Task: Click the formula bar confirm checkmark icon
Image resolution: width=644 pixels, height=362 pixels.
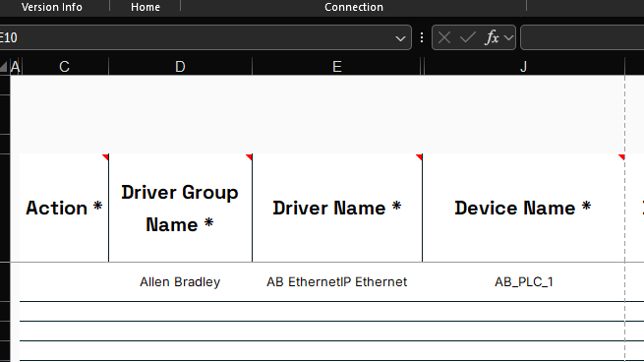Action: coord(467,37)
